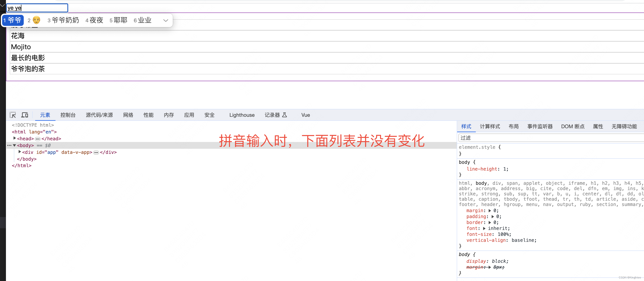Open the 元素 tab

point(45,115)
